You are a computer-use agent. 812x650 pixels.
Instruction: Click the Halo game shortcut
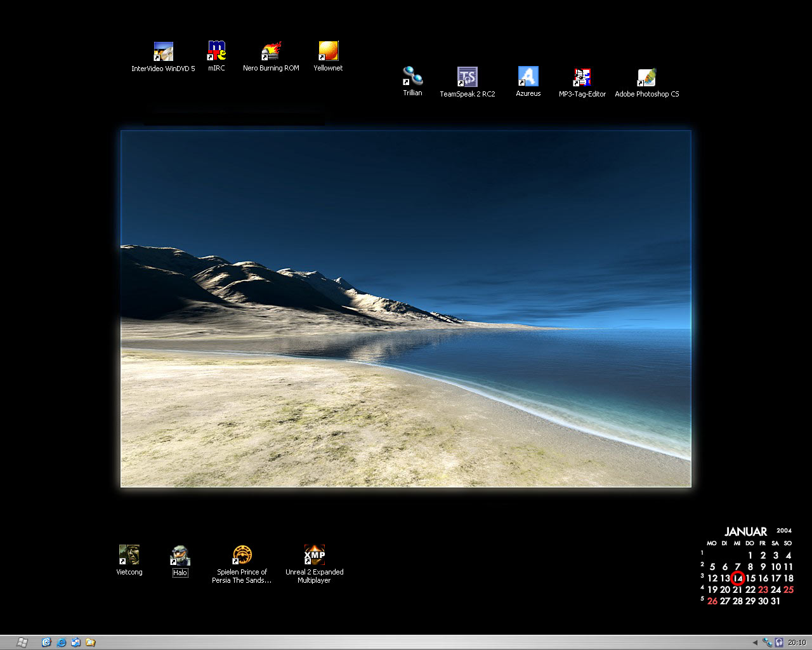(180, 556)
